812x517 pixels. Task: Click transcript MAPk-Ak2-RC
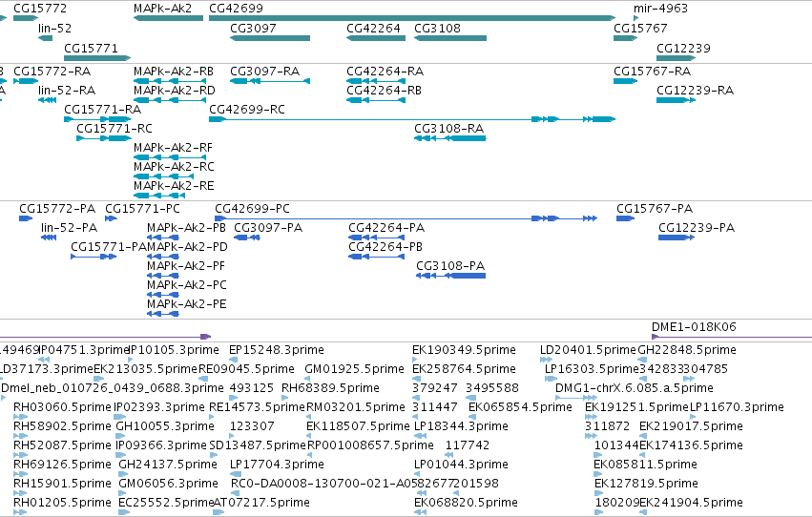point(164,176)
